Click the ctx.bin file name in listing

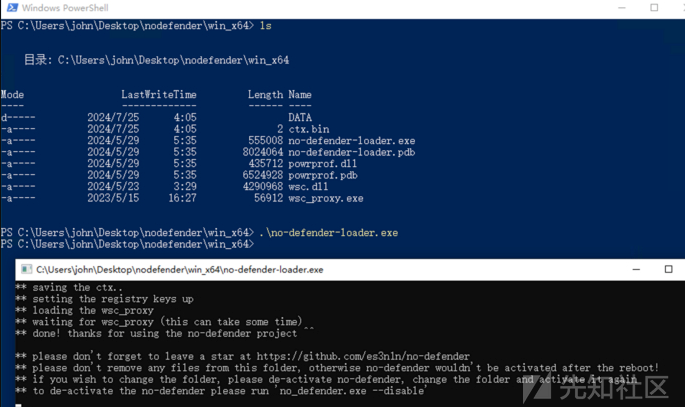(x=308, y=129)
